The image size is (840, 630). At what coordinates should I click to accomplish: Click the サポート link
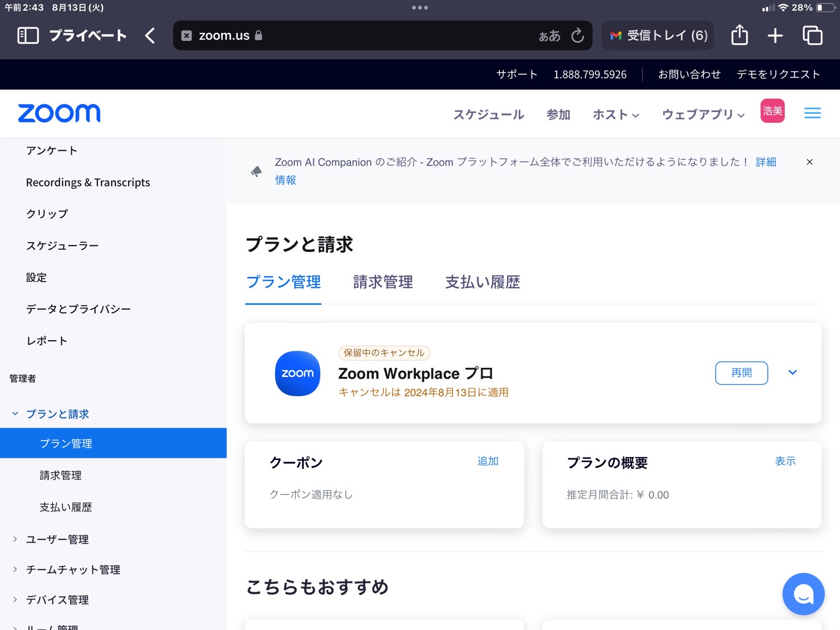tap(517, 74)
